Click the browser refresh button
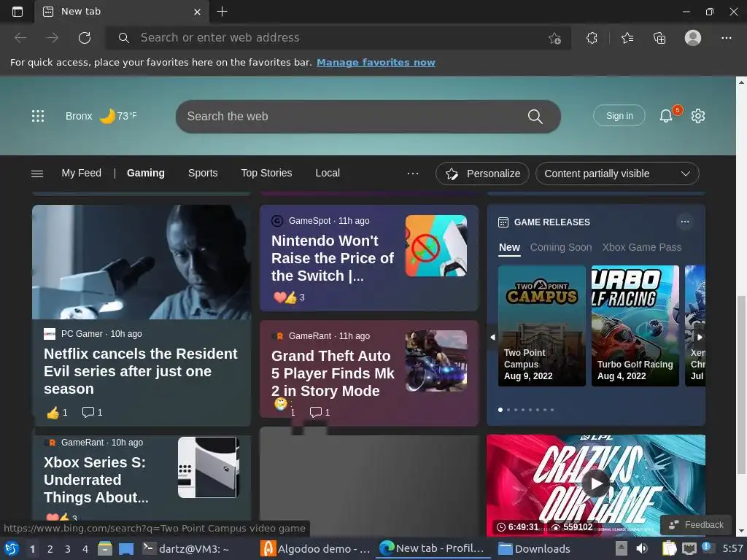Viewport: 747px width, 560px height. (x=85, y=38)
